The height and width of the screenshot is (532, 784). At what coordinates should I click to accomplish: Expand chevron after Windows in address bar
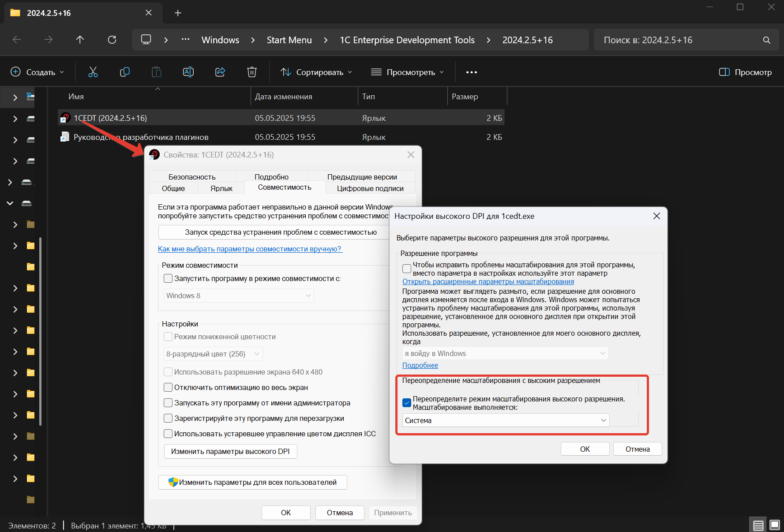253,40
